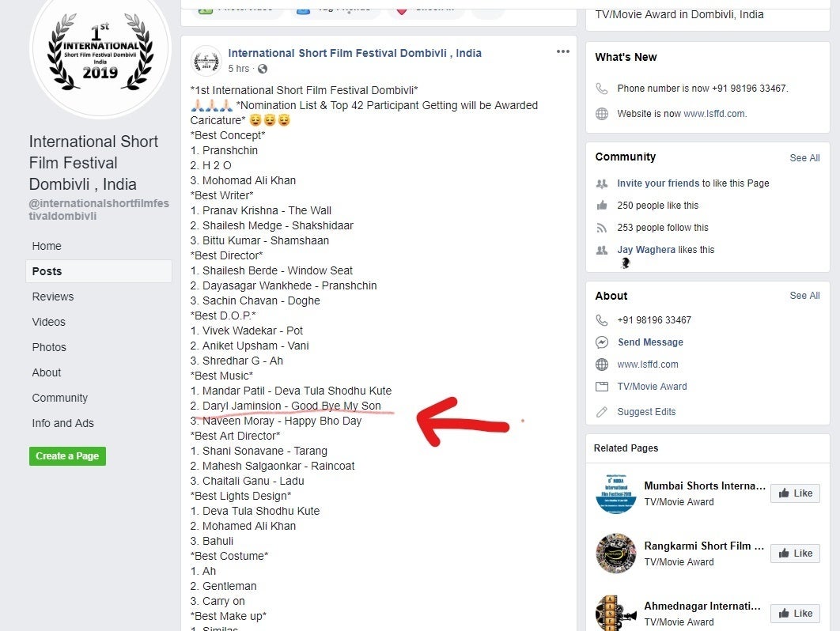Switch to the Videos tab

tap(49, 322)
